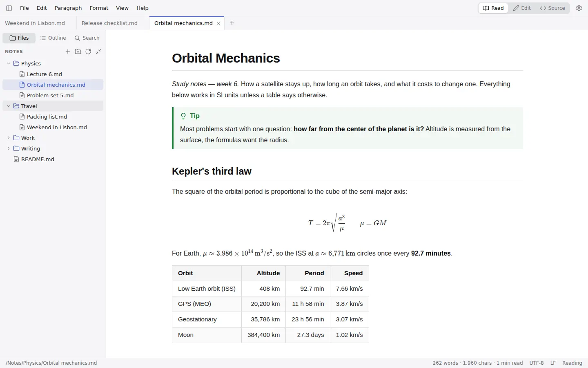
Task: Create a new folder in Notes
Action: click(x=78, y=52)
